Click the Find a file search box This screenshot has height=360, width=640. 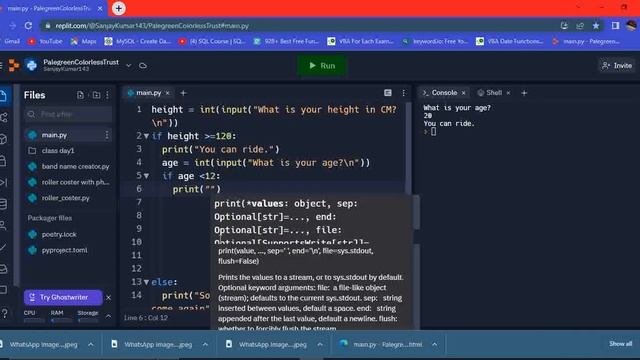pyautogui.click(x=68, y=114)
